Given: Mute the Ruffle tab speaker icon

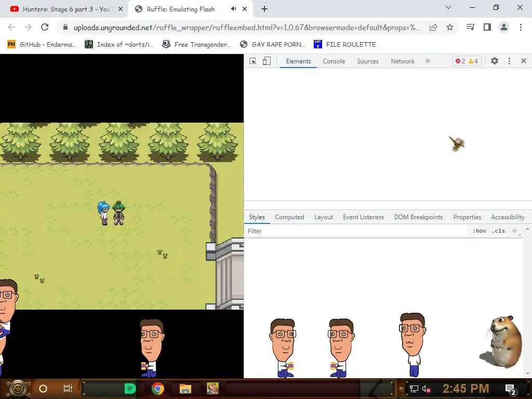Looking at the screenshot, I should point(233,9).
